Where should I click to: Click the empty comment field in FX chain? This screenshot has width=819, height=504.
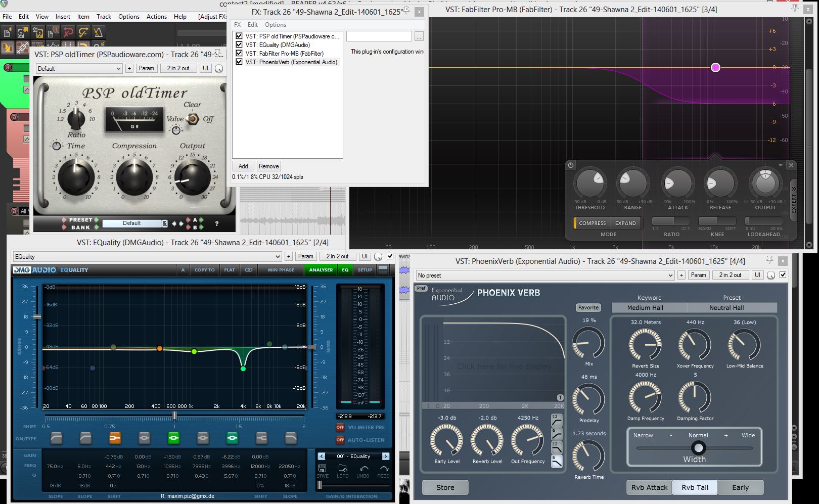click(379, 36)
